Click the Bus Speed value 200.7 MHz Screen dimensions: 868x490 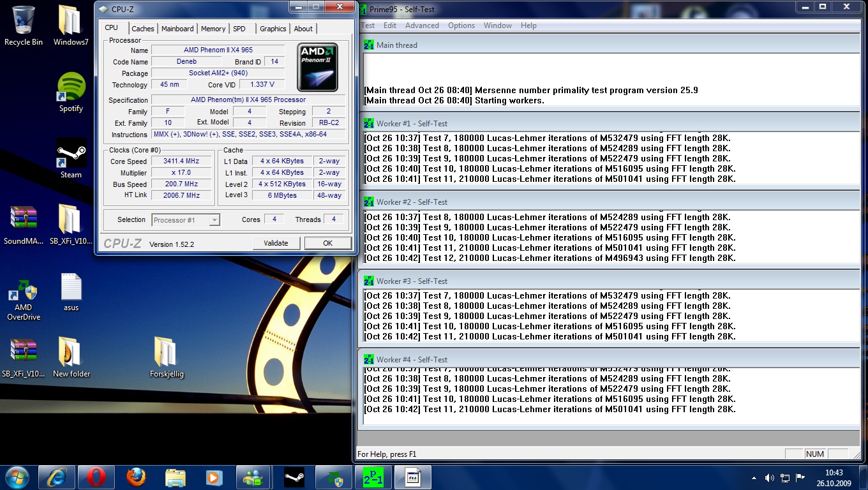[181, 184]
